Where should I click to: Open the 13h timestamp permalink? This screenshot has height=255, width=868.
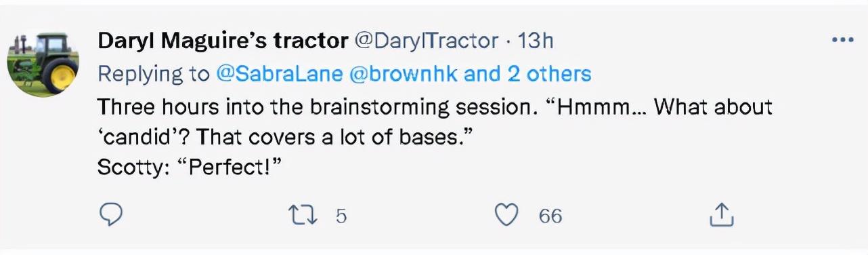coord(535,41)
